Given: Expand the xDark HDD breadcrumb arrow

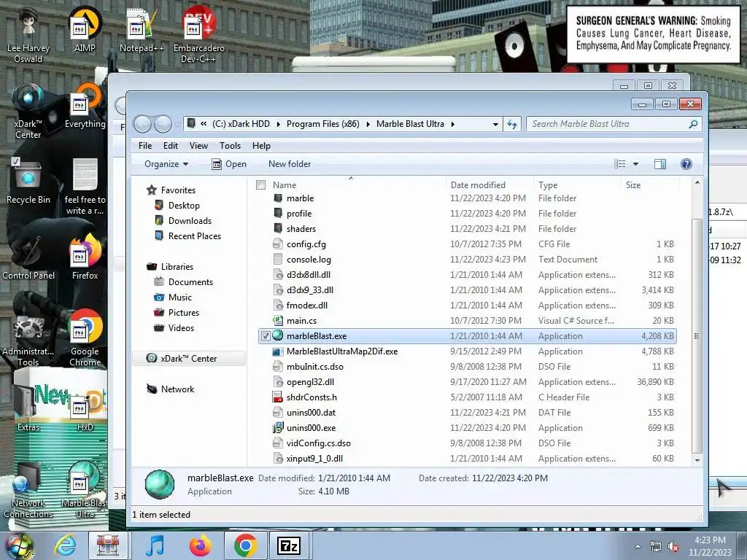Looking at the screenshot, I should click(278, 124).
